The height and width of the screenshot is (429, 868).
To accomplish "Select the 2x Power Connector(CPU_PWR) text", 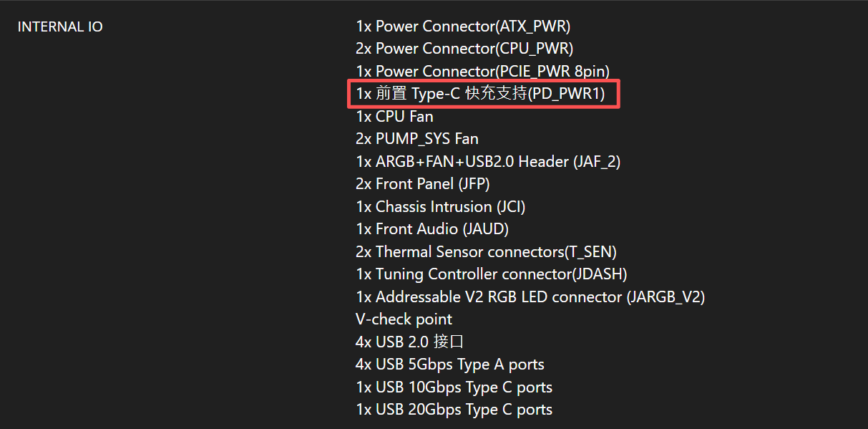I will click(x=464, y=49).
